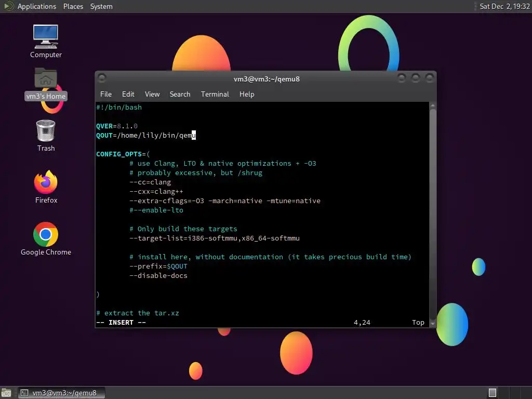
Task: Click the -- INSERT -- mode indicator
Action: (121, 322)
